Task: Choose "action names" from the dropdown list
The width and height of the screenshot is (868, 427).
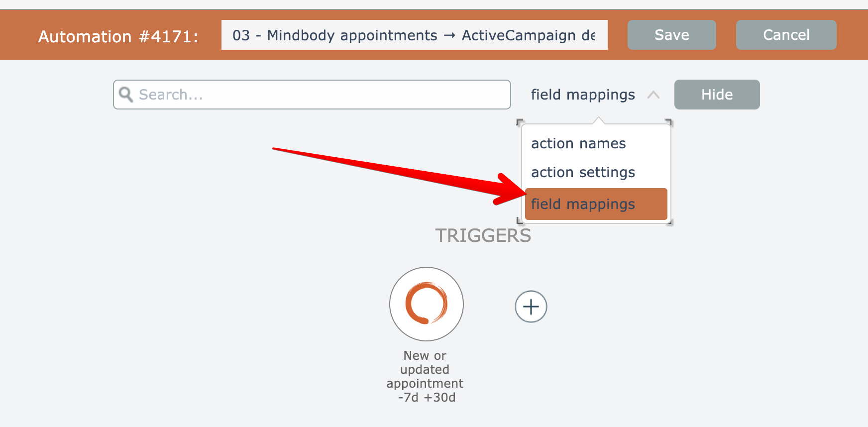Action: (578, 143)
